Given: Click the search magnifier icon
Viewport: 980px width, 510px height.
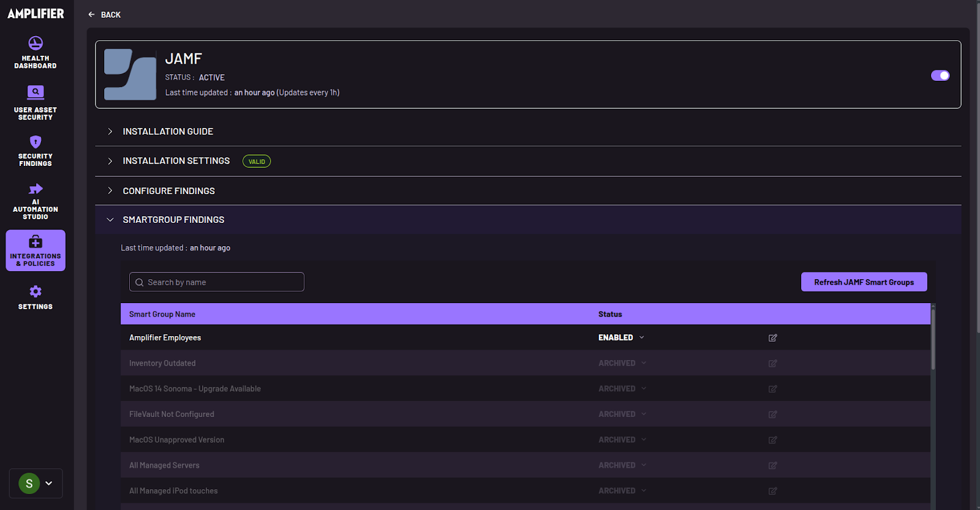Looking at the screenshot, I should coord(140,282).
